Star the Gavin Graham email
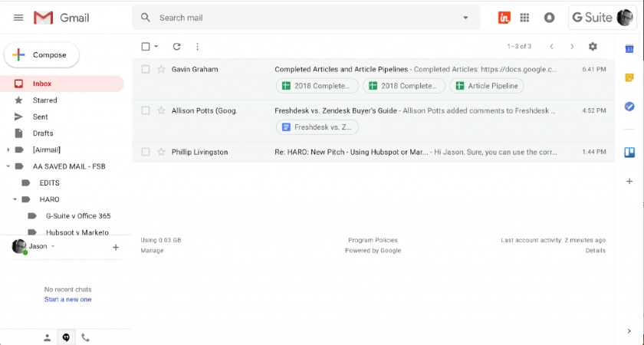 [x=161, y=69]
